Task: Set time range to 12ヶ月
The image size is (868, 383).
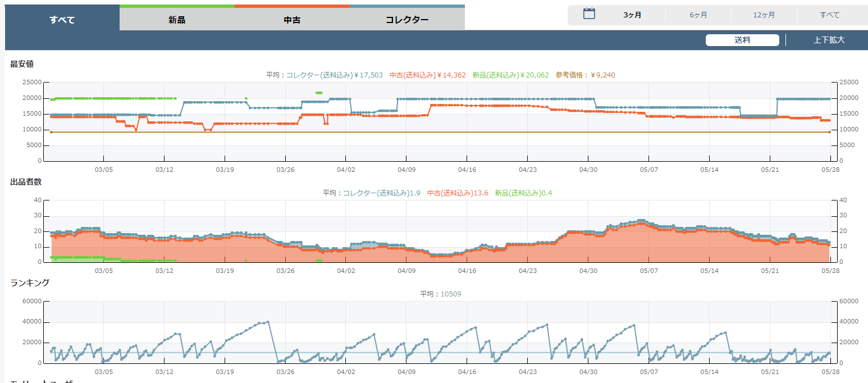Action: 764,15
